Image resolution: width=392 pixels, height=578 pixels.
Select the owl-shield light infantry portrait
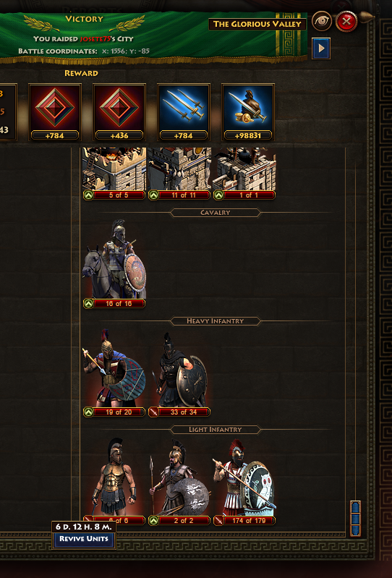point(244,477)
